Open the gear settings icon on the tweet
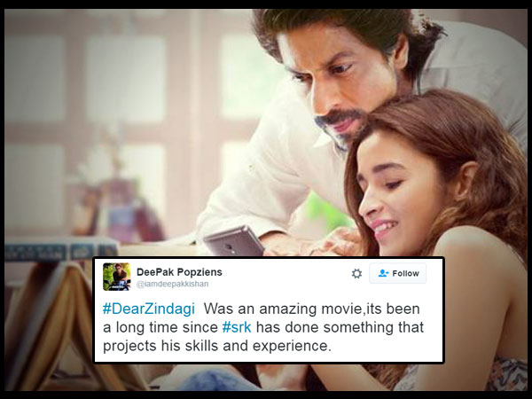This screenshot has width=532, height=399. click(x=356, y=273)
